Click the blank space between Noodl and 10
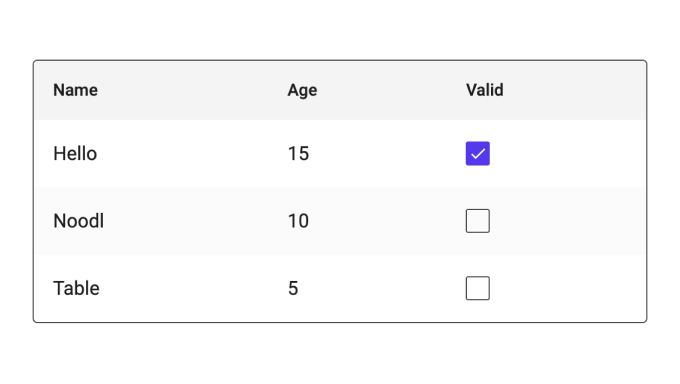Viewport: 680px width, 384px height. (196, 221)
